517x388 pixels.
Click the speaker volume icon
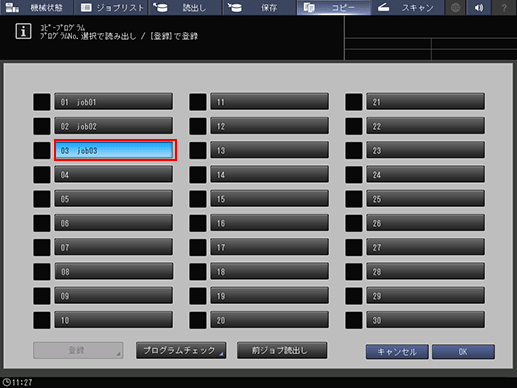click(479, 7)
